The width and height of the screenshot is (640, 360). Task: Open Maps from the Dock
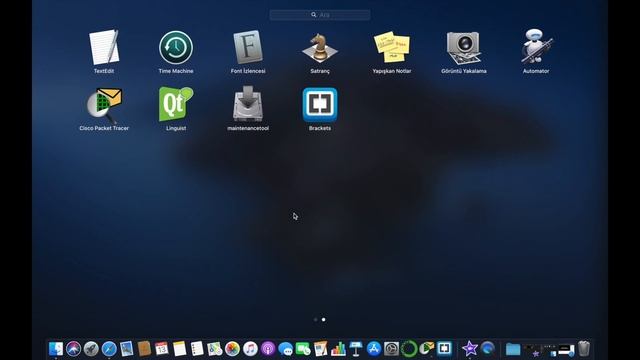point(215,349)
